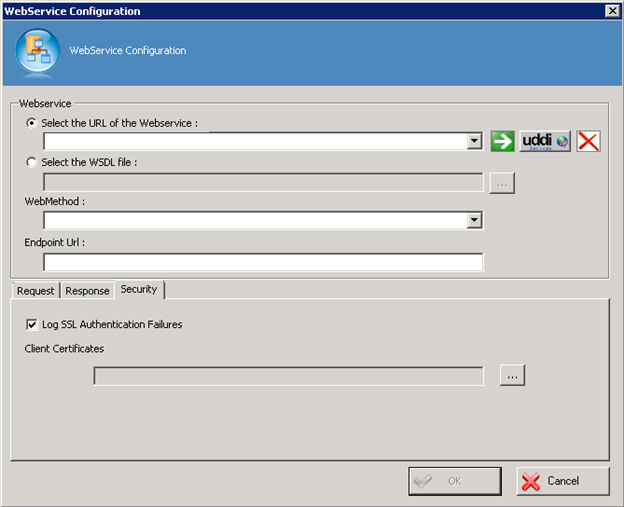Screen dimensions: 624x507
Task: Open the UDDI services browser
Action: point(545,141)
